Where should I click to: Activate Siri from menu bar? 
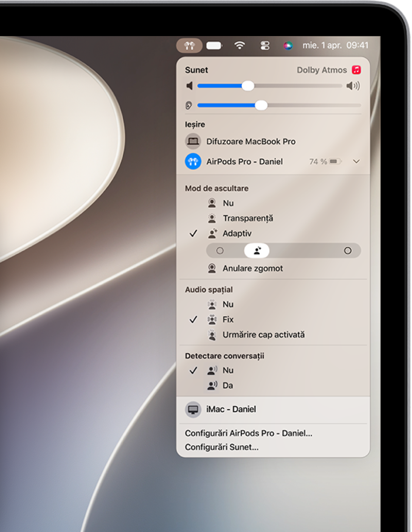[288, 46]
